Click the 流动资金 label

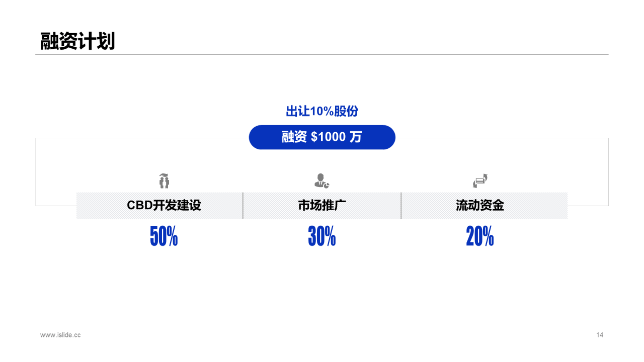[x=480, y=206]
